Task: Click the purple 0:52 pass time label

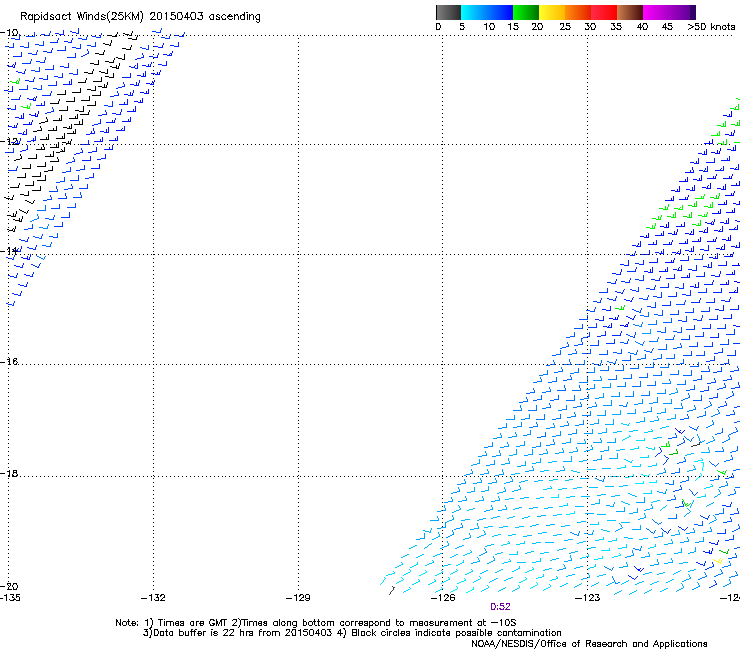Action: pyautogui.click(x=500, y=607)
